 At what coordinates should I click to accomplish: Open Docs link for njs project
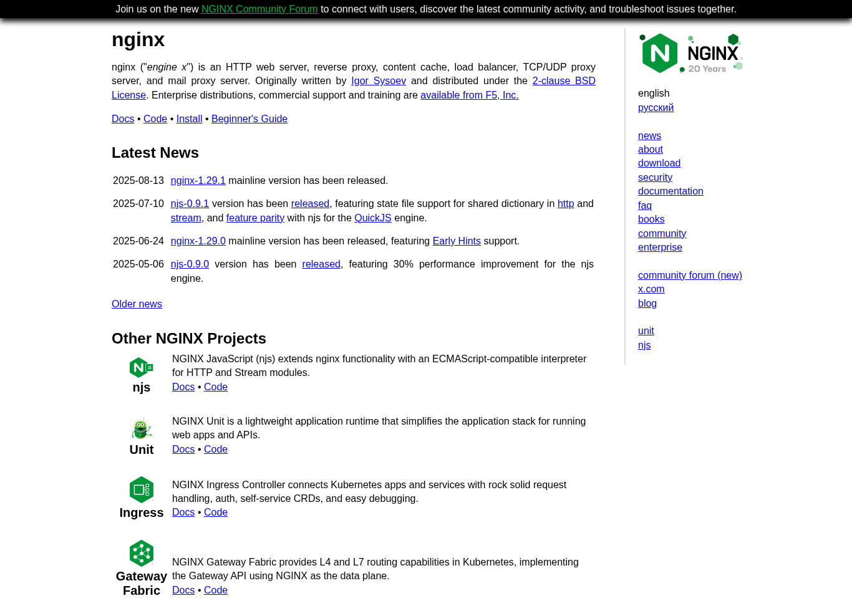coord(183,387)
